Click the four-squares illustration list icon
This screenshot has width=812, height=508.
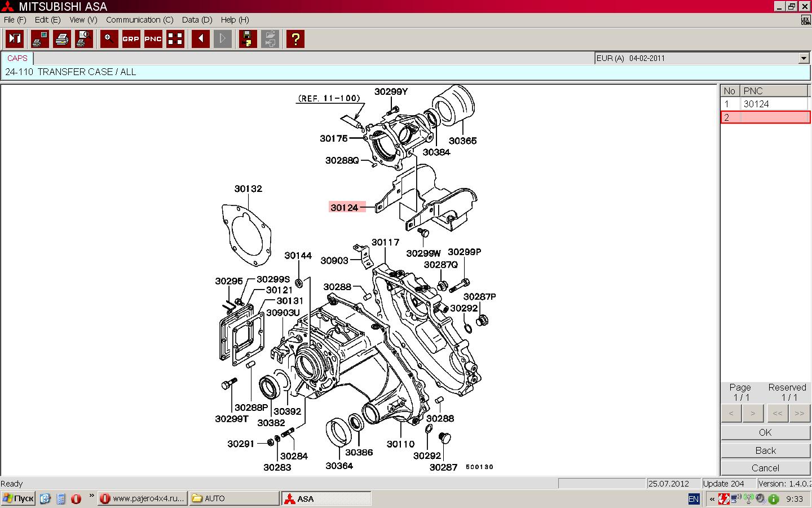click(175, 39)
